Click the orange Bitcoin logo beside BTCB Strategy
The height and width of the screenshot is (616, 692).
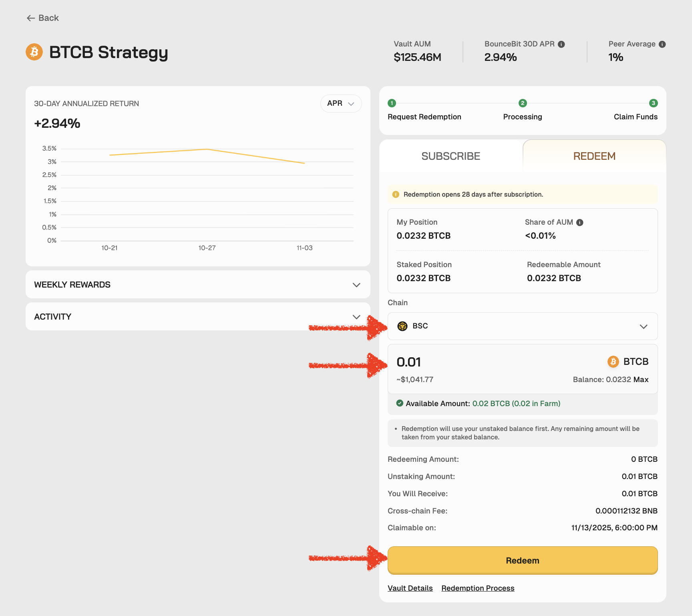(34, 52)
